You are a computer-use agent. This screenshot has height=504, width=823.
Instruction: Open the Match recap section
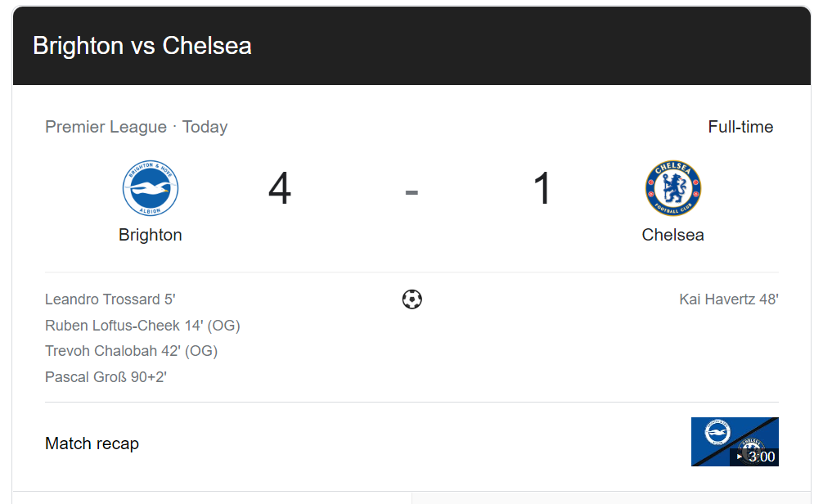coord(92,443)
